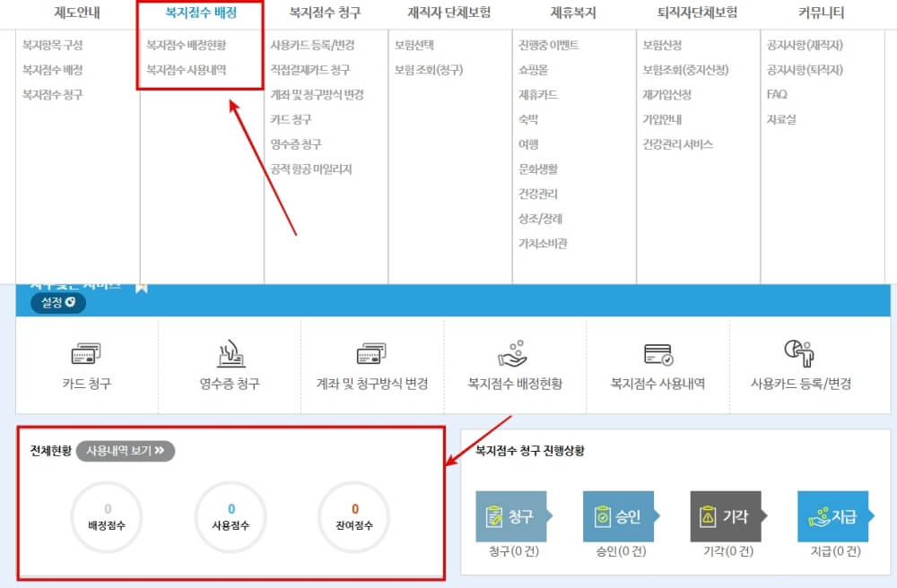This screenshot has height=588, width=897.
Task: Select 복지점수 청구 under 제도안내
Action: coord(53,94)
